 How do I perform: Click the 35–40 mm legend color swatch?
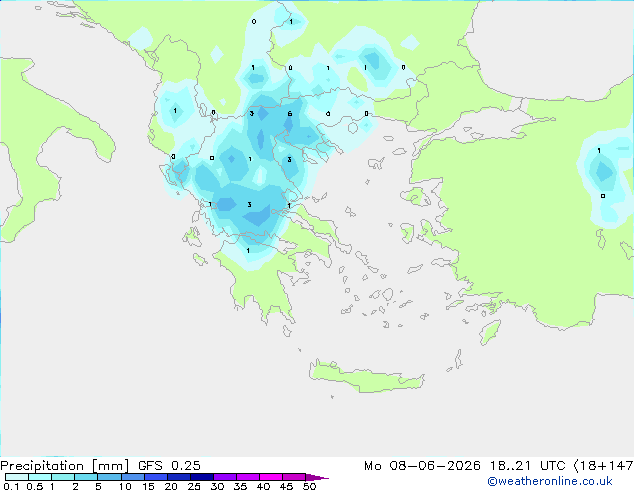[x=248, y=477]
